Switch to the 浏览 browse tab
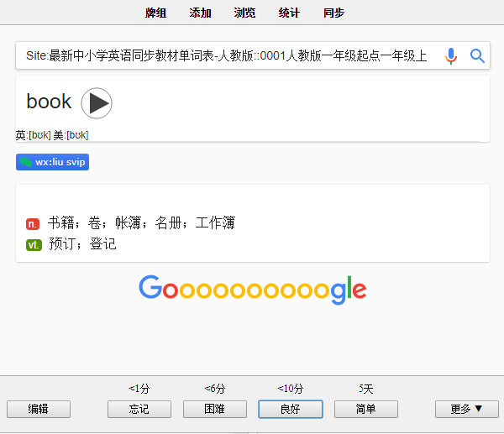 point(244,13)
